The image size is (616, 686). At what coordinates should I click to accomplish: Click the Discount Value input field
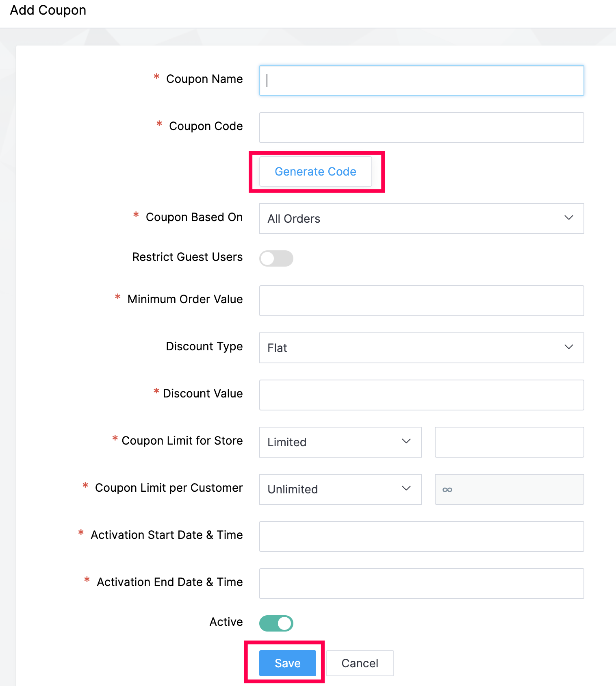click(x=421, y=395)
